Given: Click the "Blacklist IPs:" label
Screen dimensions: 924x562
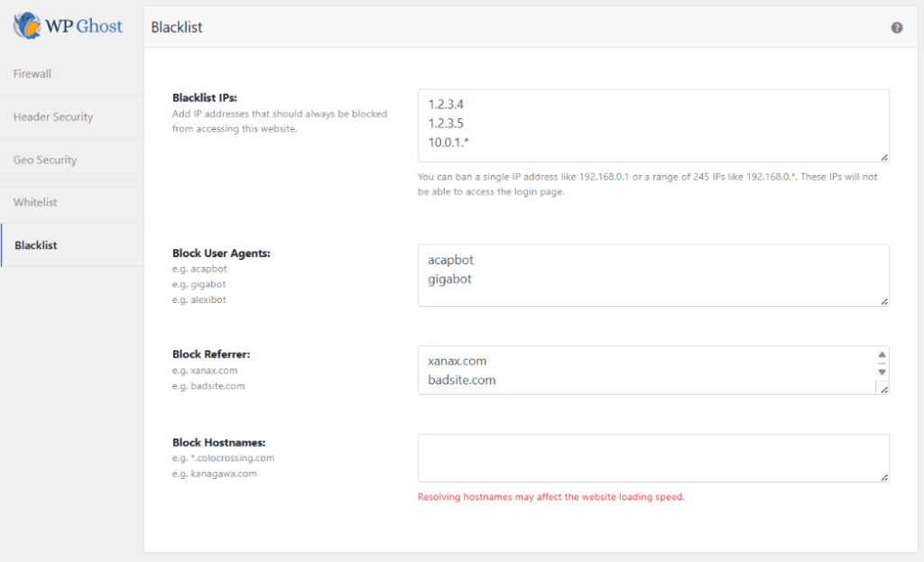Looking at the screenshot, I should click(204, 98).
